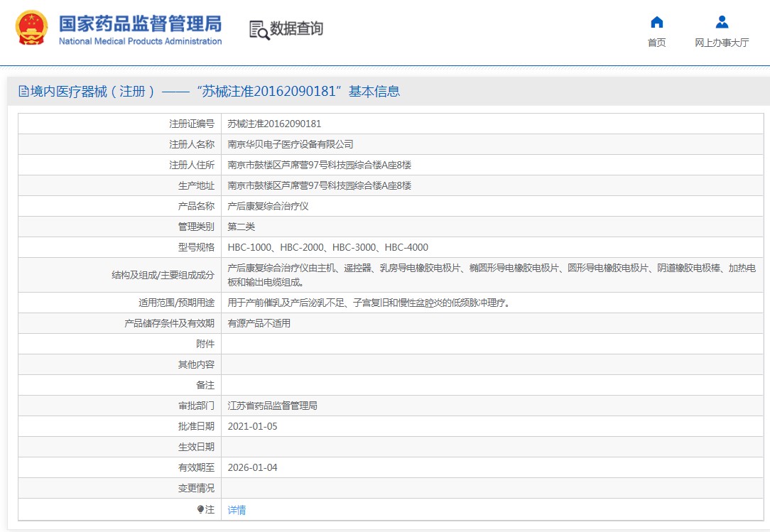
Task: Go to 网上办事大厅 text link
Action: pos(722,43)
